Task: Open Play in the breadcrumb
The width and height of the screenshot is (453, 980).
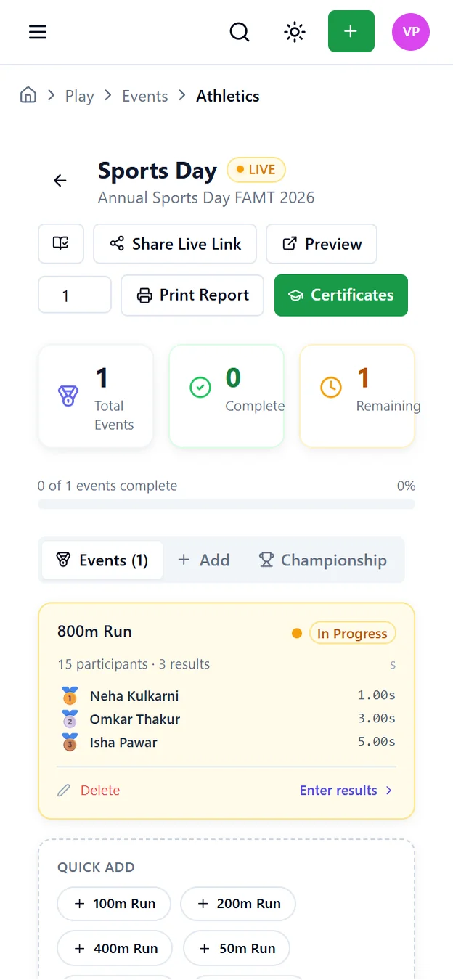Action: point(80,96)
